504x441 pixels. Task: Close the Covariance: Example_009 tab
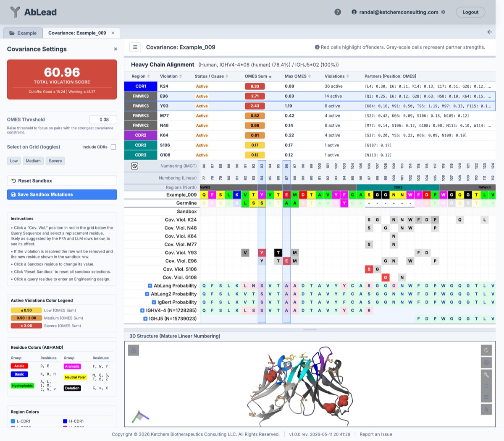[113, 33]
